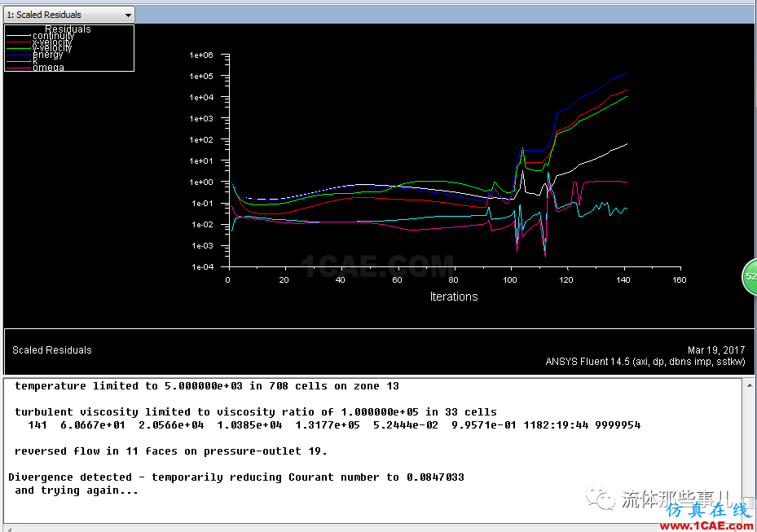The width and height of the screenshot is (757, 532).
Task: Click the 1182:19:44 time remaining value
Action: click(x=556, y=425)
